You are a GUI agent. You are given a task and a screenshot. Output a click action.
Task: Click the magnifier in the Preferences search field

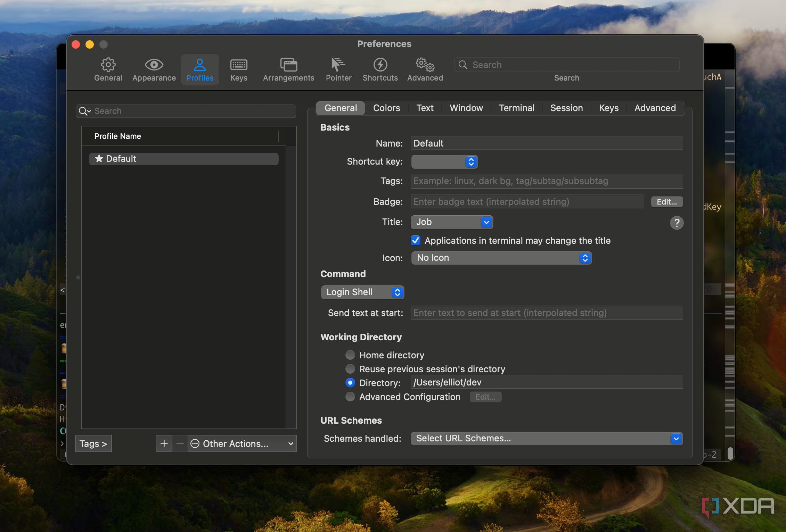pyautogui.click(x=463, y=65)
